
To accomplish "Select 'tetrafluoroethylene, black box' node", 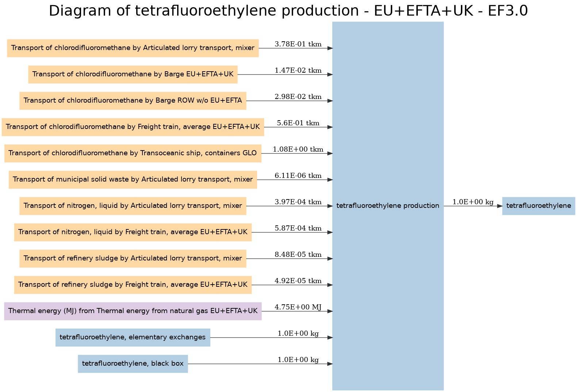I will [x=133, y=364].
